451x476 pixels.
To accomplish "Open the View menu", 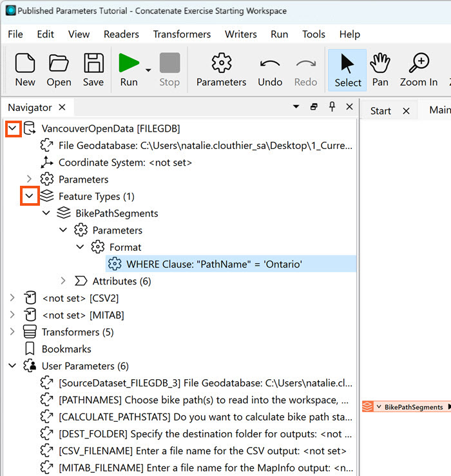I will click(x=79, y=34).
